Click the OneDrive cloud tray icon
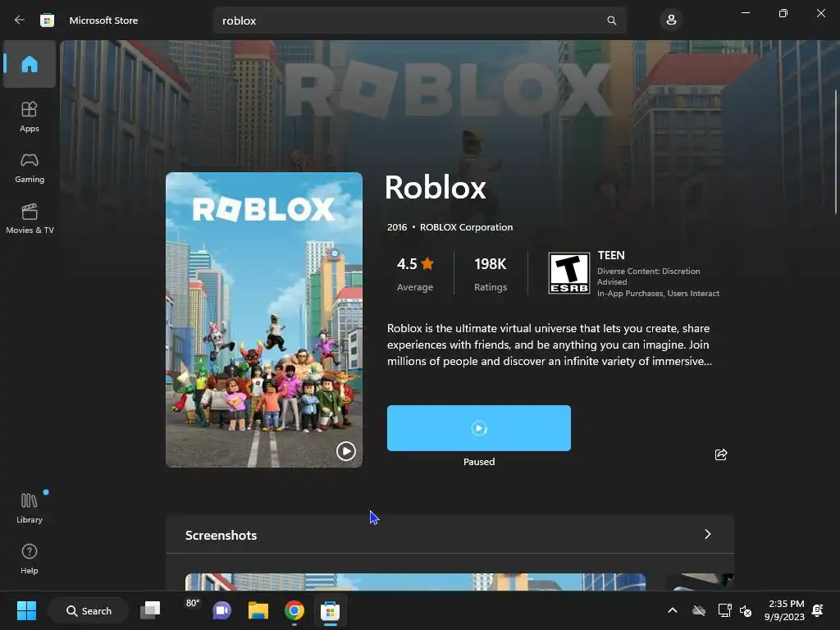This screenshot has height=630, width=840. [x=699, y=610]
